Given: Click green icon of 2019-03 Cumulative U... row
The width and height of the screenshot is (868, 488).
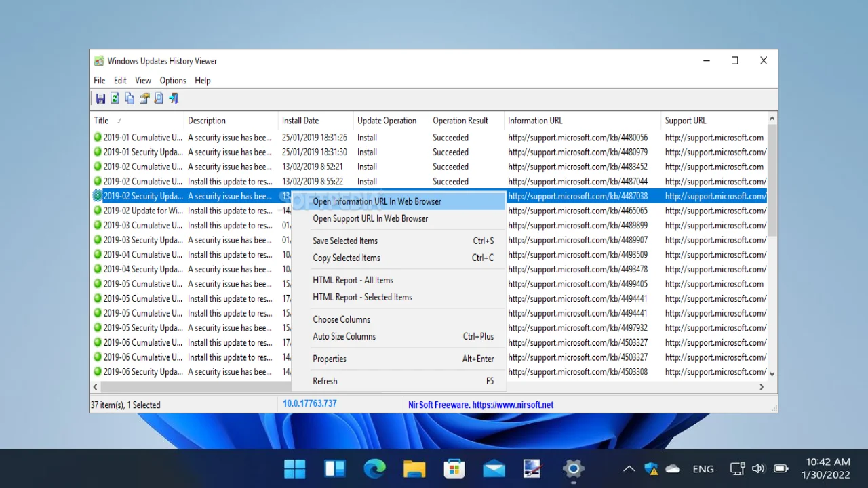Looking at the screenshot, I should (x=98, y=225).
